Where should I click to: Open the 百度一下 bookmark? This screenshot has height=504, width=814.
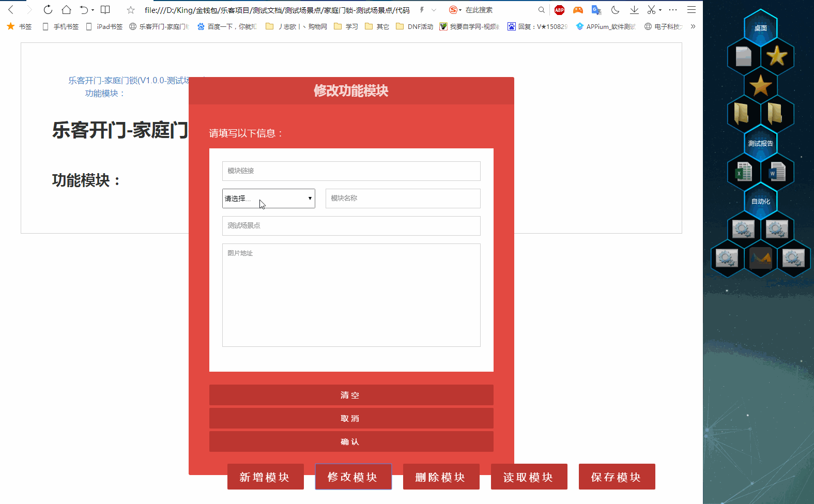[227, 26]
